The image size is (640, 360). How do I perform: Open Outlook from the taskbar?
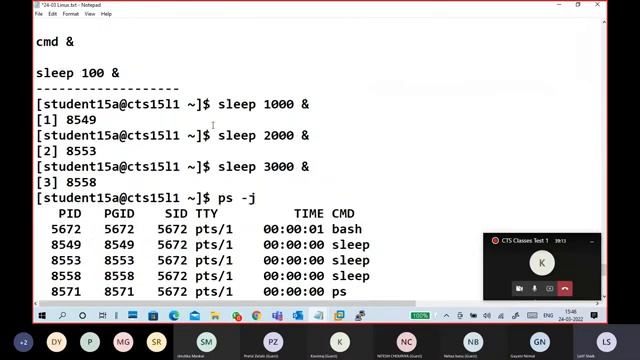click(x=298, y=316)
